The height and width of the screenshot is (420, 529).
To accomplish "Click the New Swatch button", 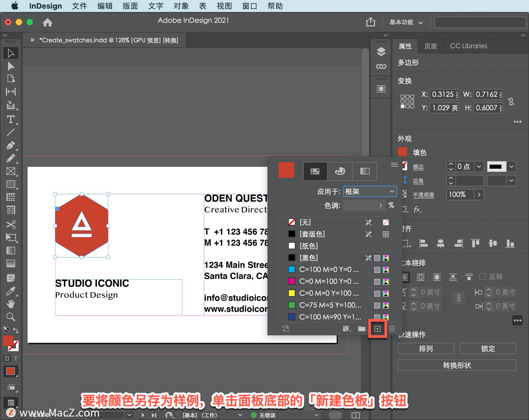I will click(x=377, y=329).
